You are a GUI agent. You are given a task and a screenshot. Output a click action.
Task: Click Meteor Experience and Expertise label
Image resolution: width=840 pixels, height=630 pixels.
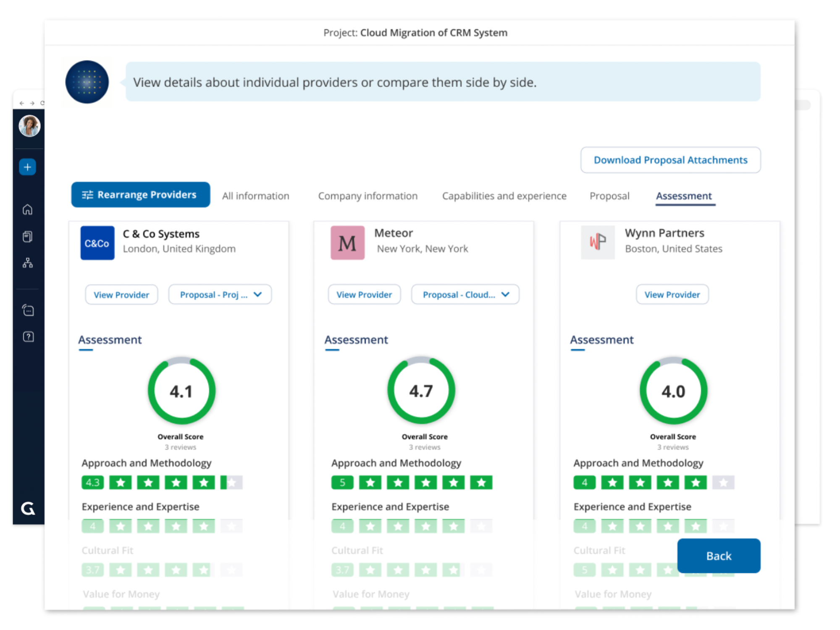[390, 507]
